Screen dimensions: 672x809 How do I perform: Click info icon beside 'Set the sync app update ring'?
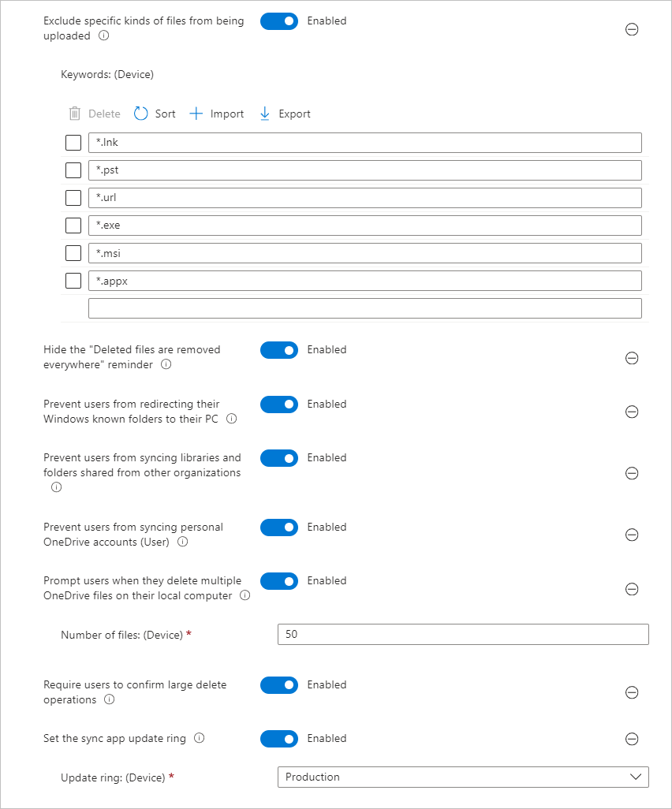199,739
